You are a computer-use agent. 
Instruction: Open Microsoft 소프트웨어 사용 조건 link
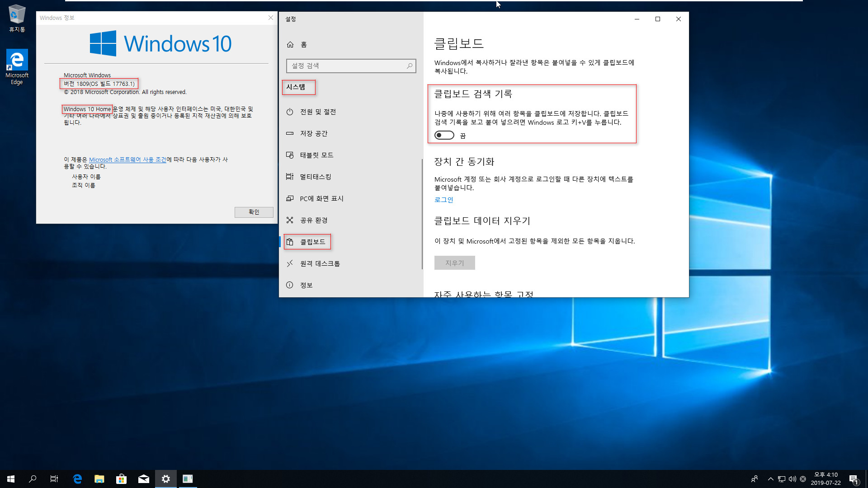coord(127,160)
